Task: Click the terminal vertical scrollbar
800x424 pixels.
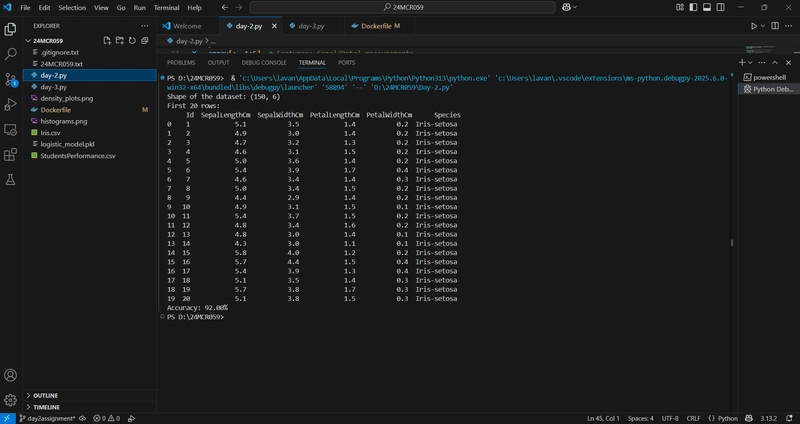Action: pos(732,243)
